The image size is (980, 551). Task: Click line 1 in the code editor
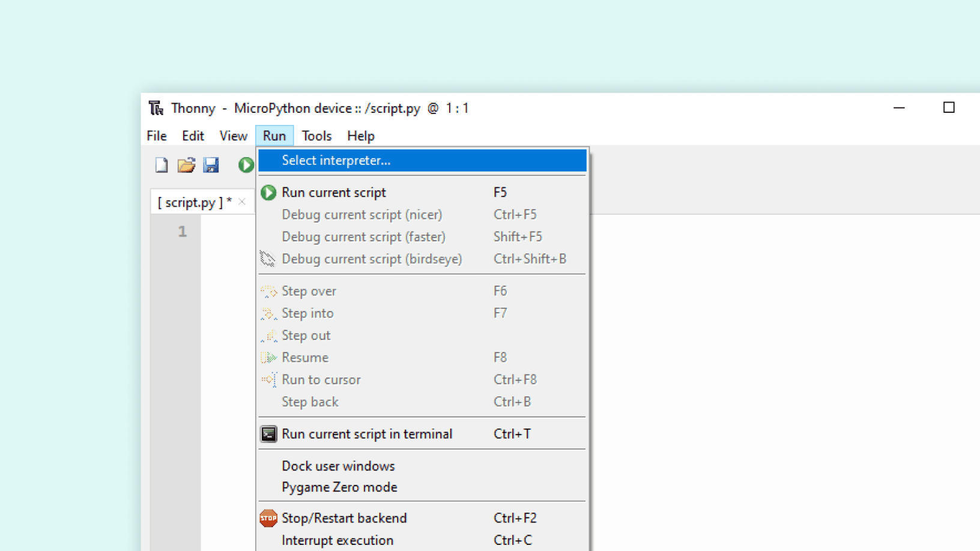click(228, 232)
